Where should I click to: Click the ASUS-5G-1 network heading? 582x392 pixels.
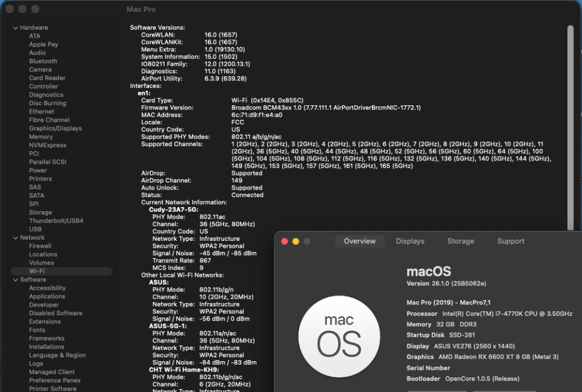tap(168, 326)
